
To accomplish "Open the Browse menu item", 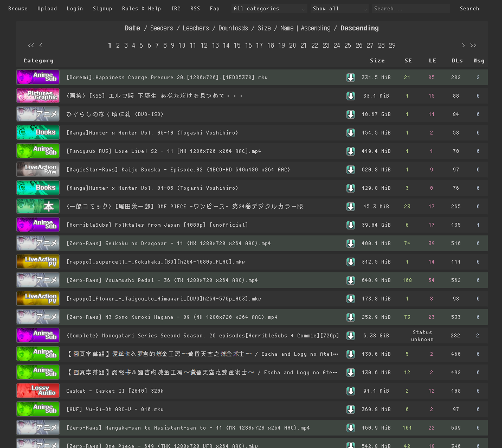I will (x=18, y=9).
